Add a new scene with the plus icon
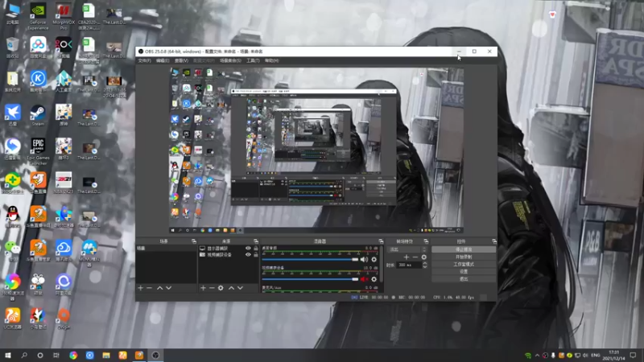644x362 pixels. pyautogui.click(x=140, y=288)
